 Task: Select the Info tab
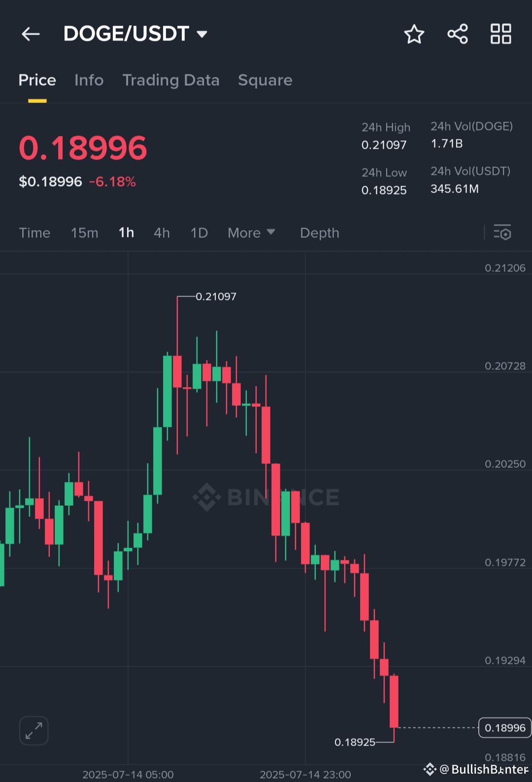coord(89,80)
